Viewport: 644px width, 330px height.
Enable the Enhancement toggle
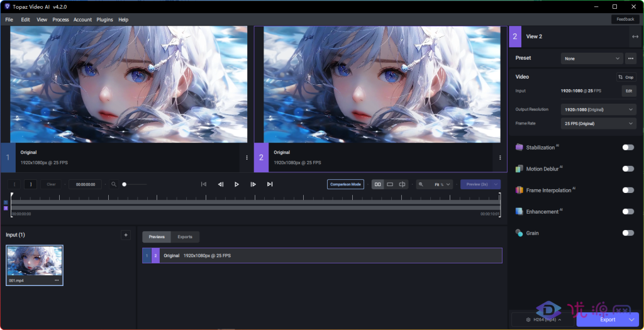628,211
